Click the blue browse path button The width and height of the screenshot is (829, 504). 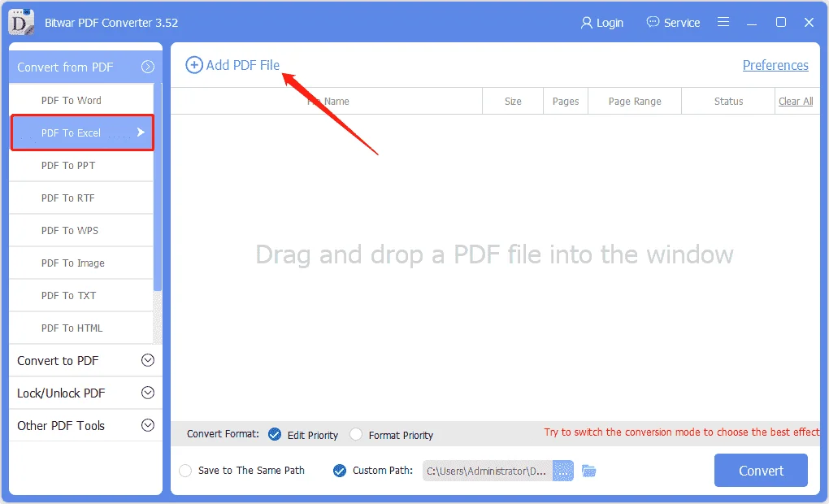click(x=563, y=471)
